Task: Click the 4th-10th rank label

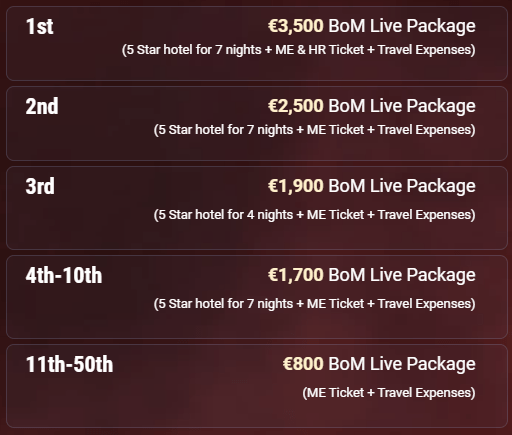Action: pos(64,275)
